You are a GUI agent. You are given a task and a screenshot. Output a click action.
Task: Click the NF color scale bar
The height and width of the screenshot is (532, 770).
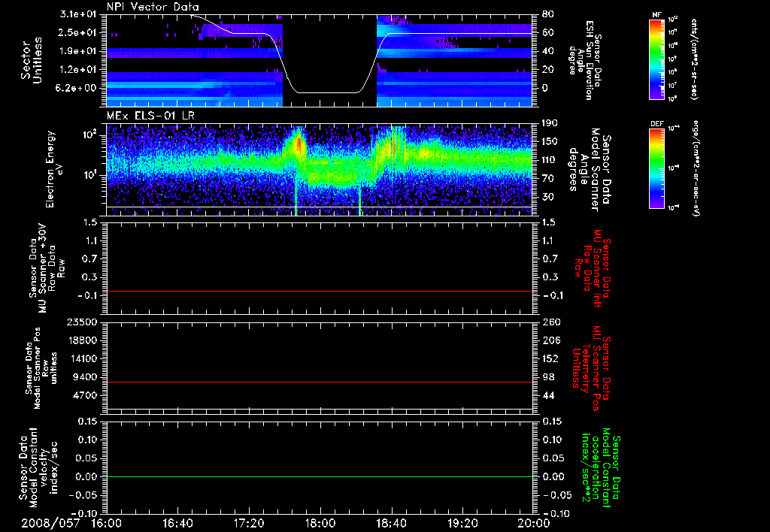(x=656, y=59)
